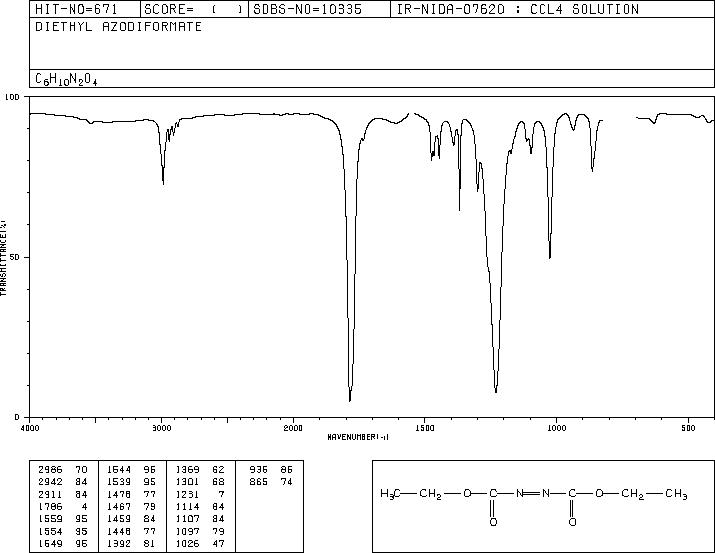The height and width of the screenshot is (553, 715).
Task: Select peak value 1231 in table
Action: click(187, 494)
